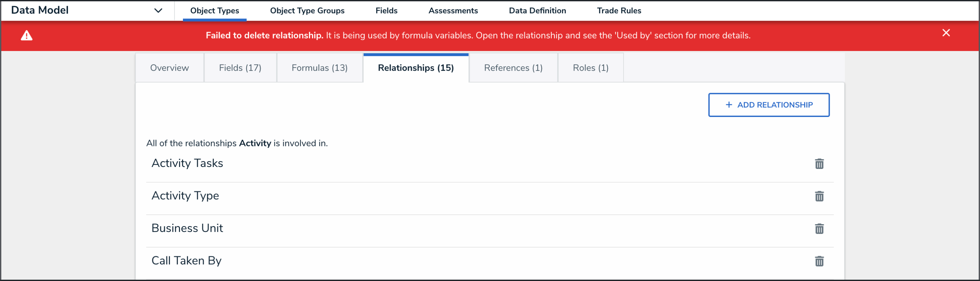980x281 pixels.
Task: Go to the Fields navigation item
Action: [386, 11]
